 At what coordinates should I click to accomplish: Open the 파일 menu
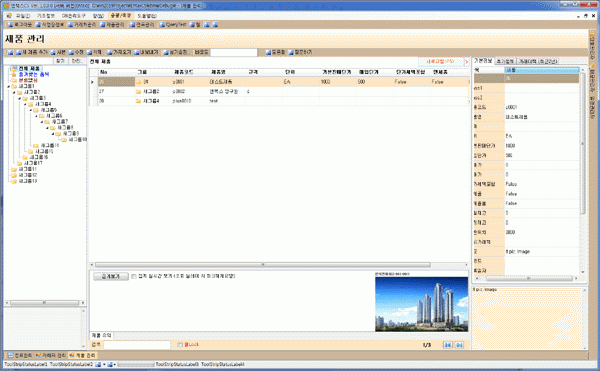coord(23,16)
